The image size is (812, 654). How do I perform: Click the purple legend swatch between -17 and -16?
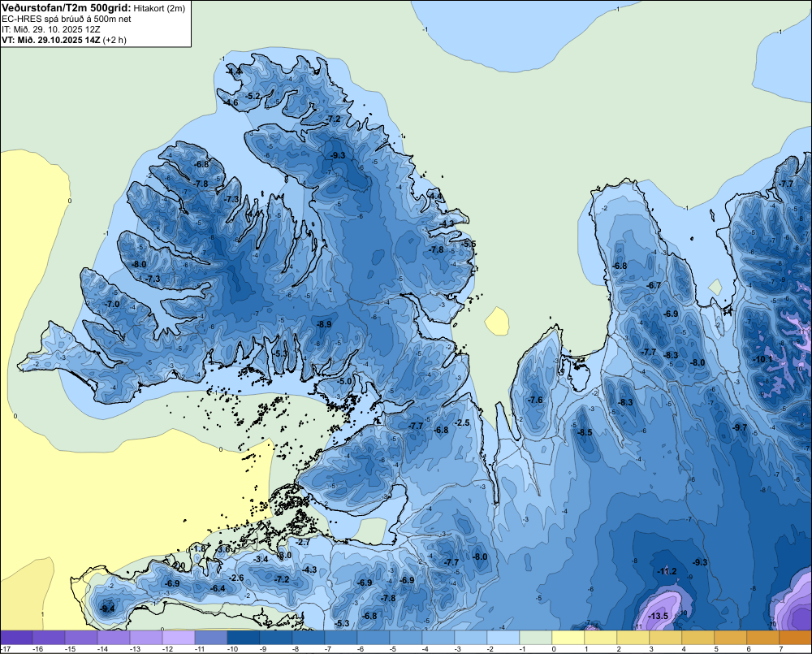pos(16,638)
